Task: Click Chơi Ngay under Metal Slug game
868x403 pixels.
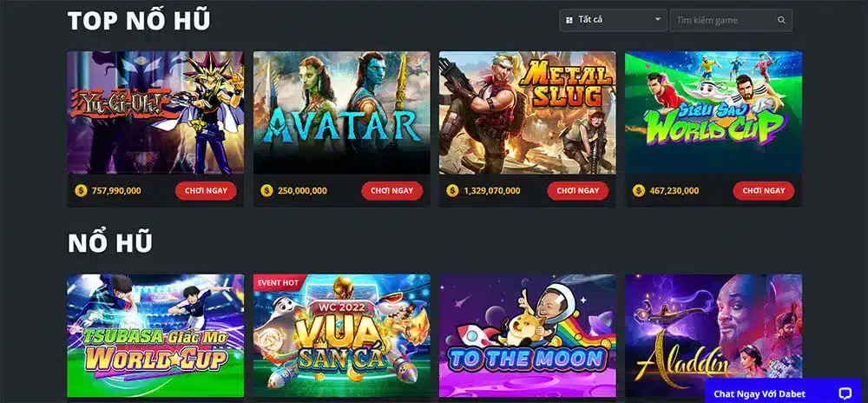Action: (x=578, y=190)
